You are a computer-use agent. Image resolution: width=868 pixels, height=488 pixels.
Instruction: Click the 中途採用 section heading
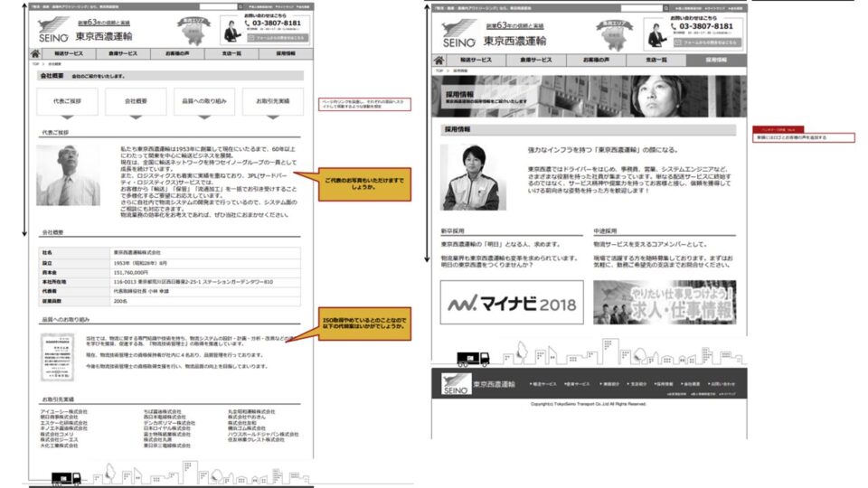[x=605, y=230]
